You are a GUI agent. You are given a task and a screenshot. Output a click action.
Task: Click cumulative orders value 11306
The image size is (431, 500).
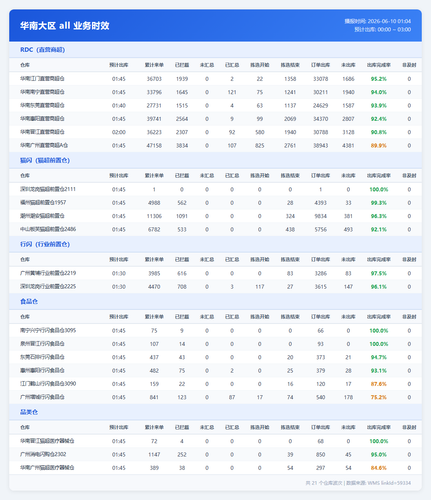154,216
